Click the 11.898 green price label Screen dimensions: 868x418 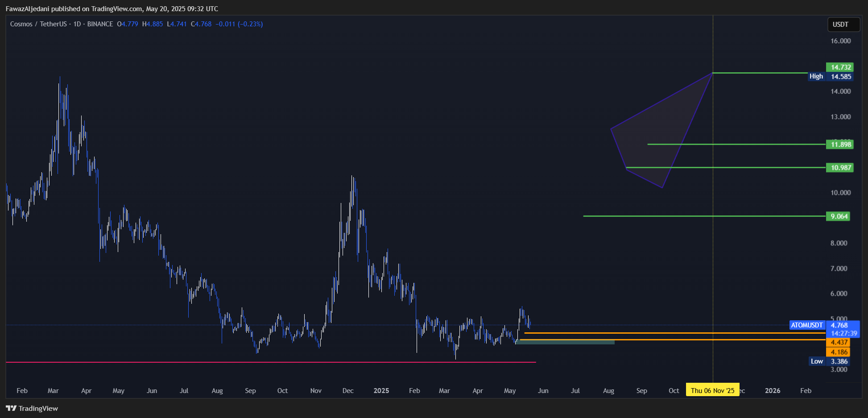tap(840, 145)
